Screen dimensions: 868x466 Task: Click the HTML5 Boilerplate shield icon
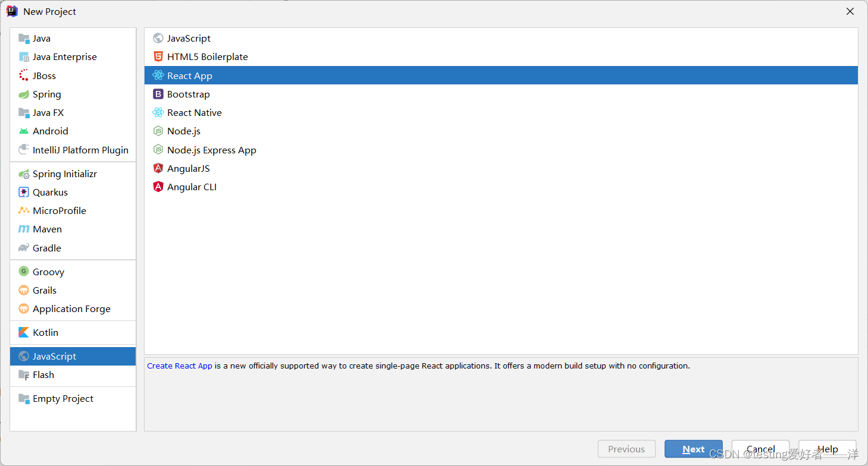[158, 57]
